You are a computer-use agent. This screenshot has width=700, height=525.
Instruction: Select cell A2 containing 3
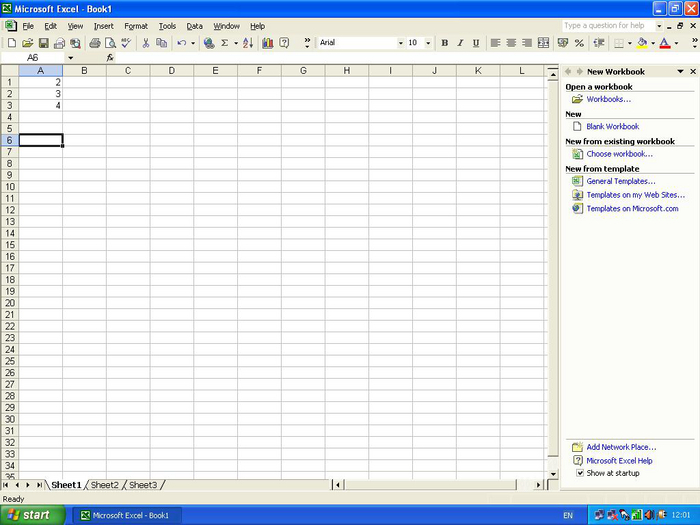point(40,94)
